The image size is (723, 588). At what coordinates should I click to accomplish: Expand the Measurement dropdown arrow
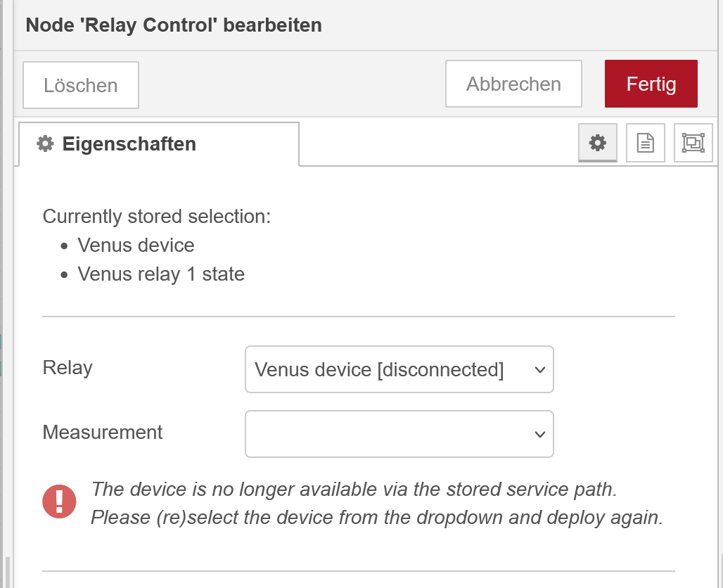[539, 434]
